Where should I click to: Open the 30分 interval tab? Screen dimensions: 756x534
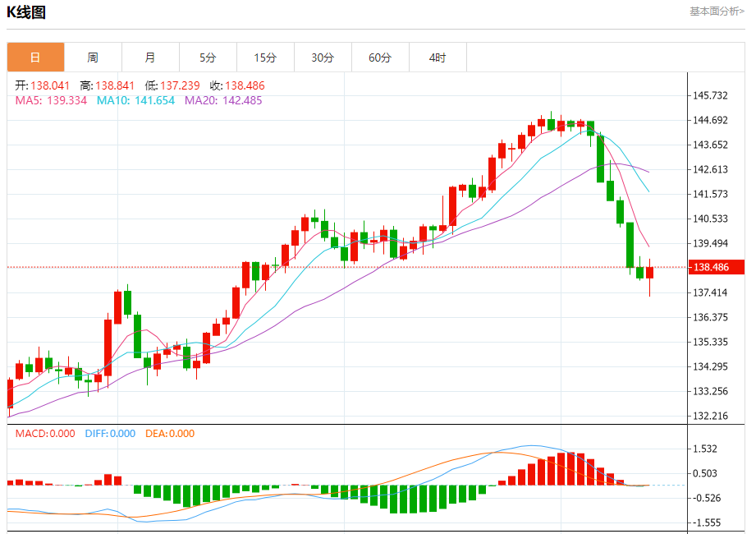[323, 58]
